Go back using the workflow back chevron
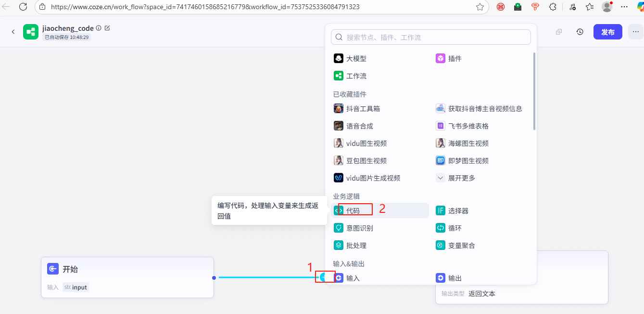The image size is (644, 314). click(x=13, y=32)
